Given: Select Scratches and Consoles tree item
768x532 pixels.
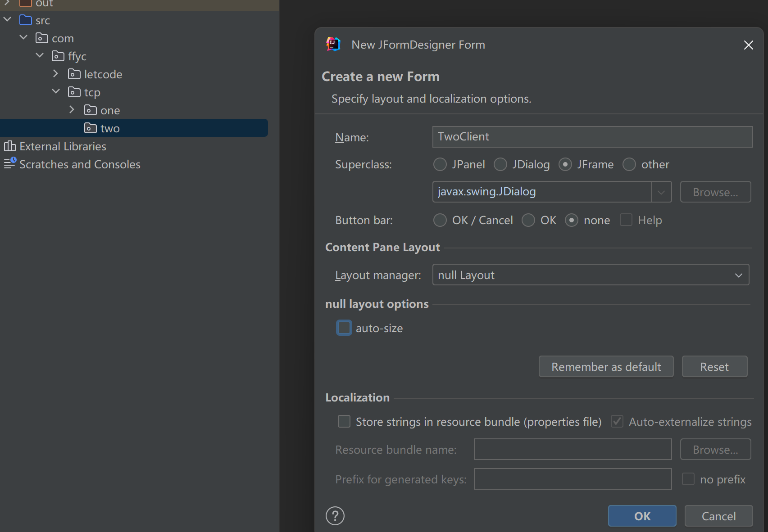Looking at the screenshot, I should tap(80, 164).
